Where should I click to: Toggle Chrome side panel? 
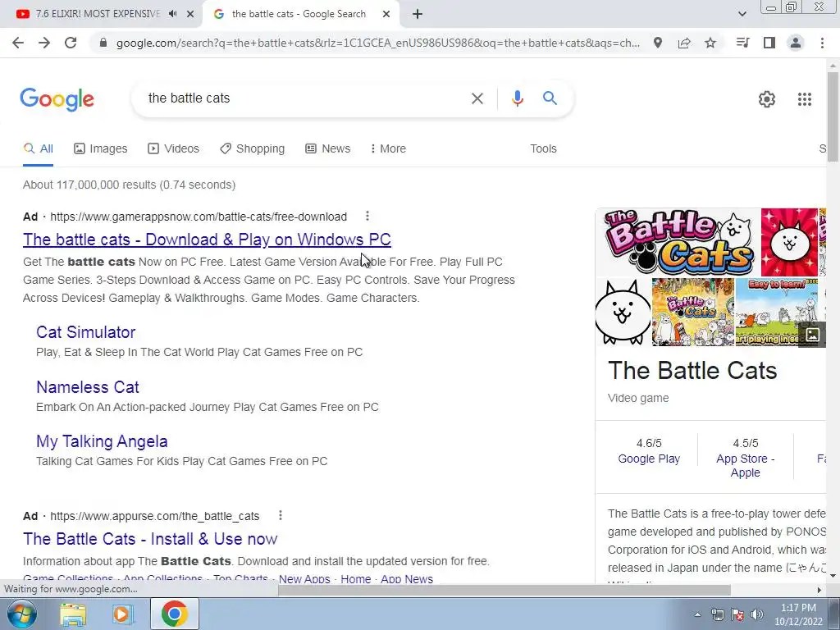click(769, 43)
